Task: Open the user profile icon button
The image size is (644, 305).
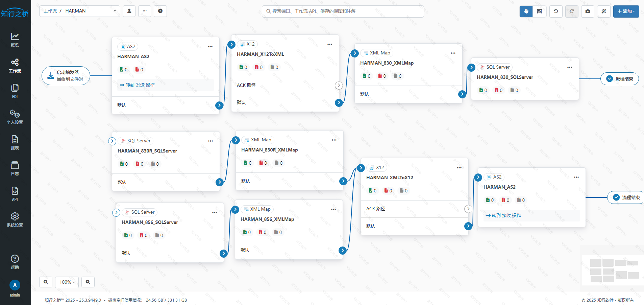Action: (129, 11)
